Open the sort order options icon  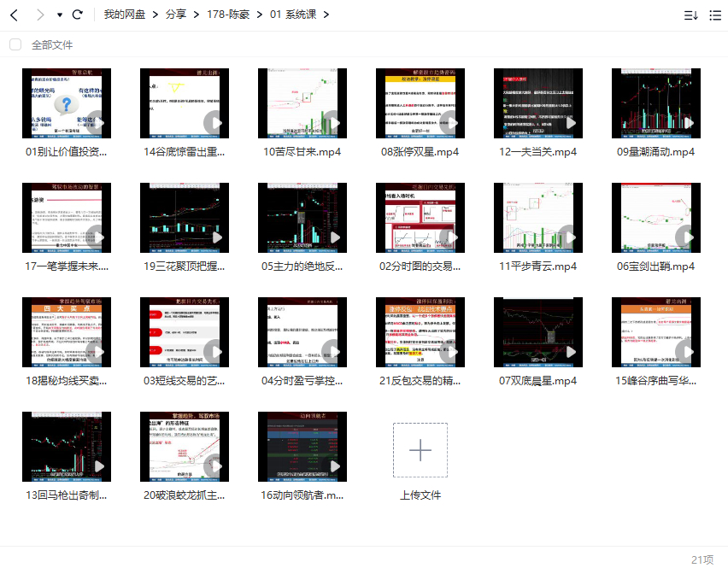pyautogui.click(x=690, y=15)
